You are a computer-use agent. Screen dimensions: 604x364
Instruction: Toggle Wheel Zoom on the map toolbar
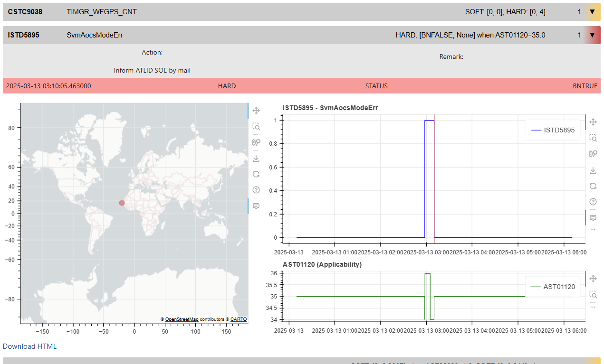tap(256, 142)
